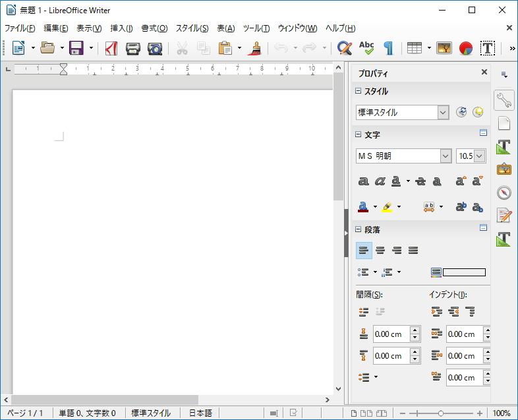Open sidebar Manage Changes icon
The image size is (518, 420).
tap(504, 215)
